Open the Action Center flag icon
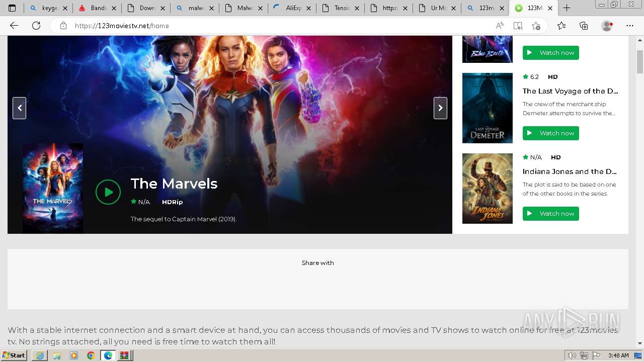 point(596,355)
